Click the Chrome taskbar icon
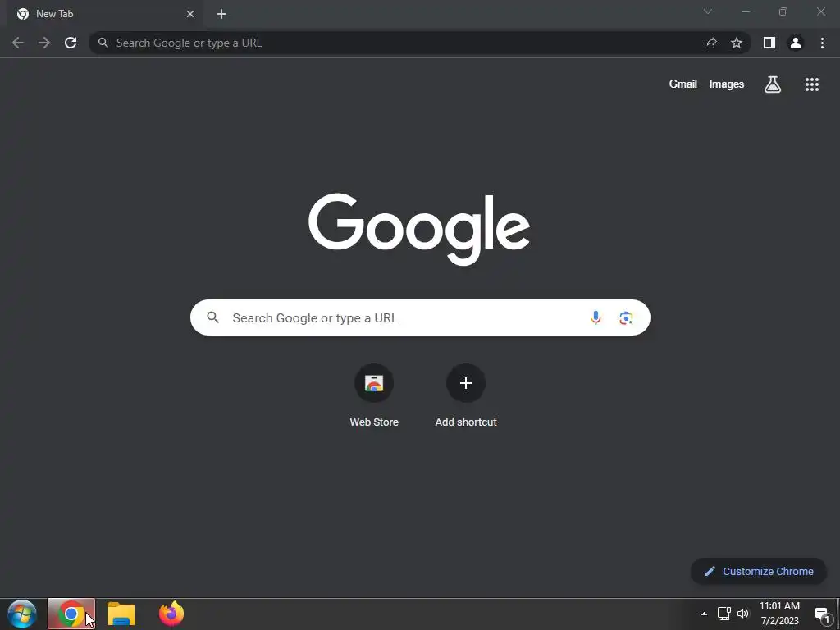Image resolution: width=840 pixels, height=630 pixels. [x=71, y=614]
